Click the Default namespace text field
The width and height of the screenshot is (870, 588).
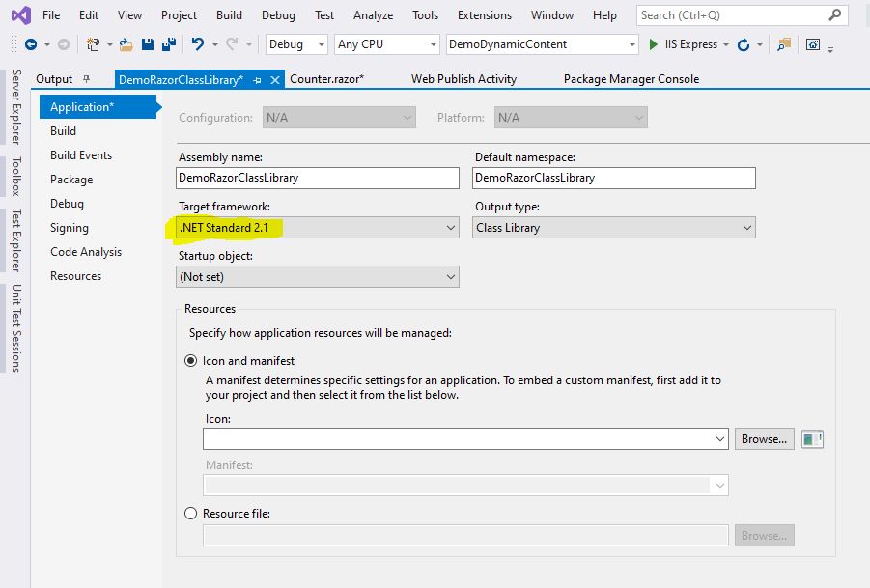(614, 178)
